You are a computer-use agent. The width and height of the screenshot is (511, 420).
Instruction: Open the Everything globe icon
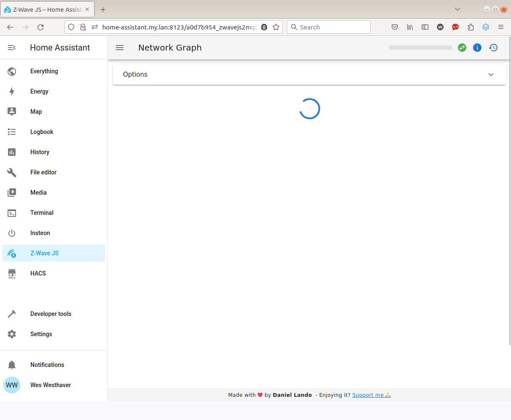click(12, 71)
